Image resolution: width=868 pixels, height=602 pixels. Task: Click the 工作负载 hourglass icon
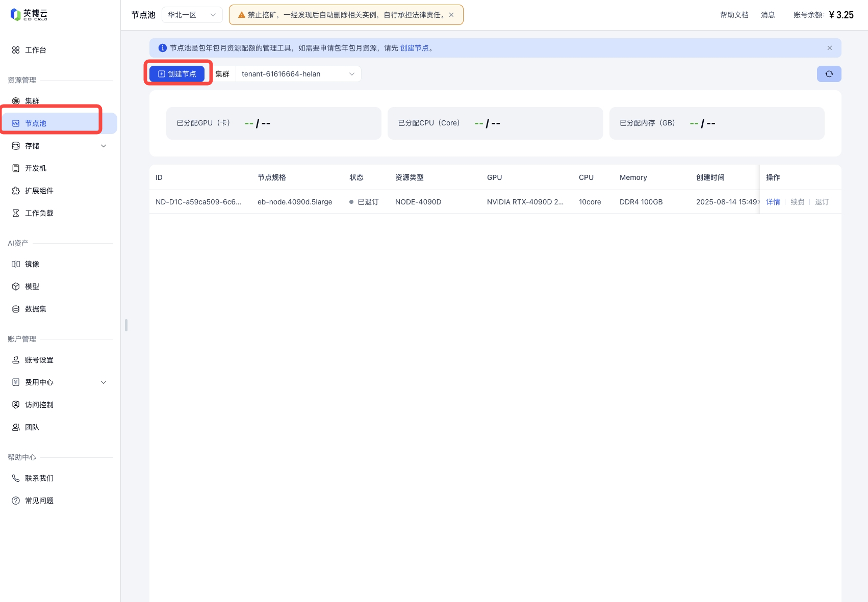(x=16, y=213)
